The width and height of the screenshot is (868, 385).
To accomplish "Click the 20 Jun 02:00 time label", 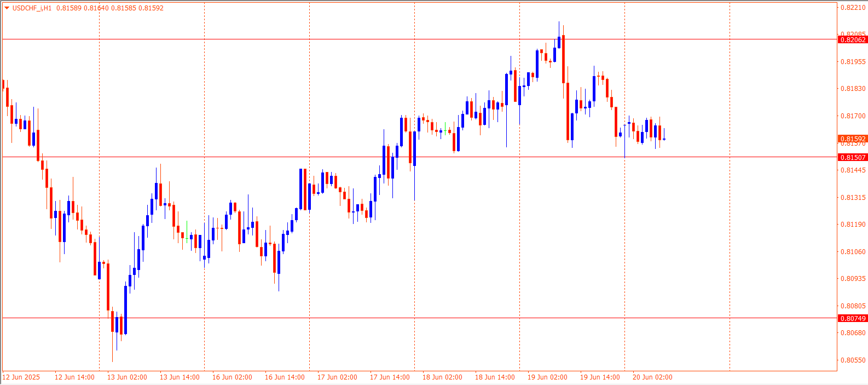I will pos(652,377).
